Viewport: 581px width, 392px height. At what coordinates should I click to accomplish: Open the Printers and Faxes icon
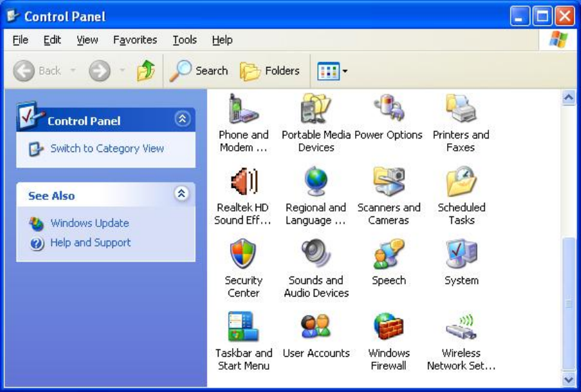point(461,108)
